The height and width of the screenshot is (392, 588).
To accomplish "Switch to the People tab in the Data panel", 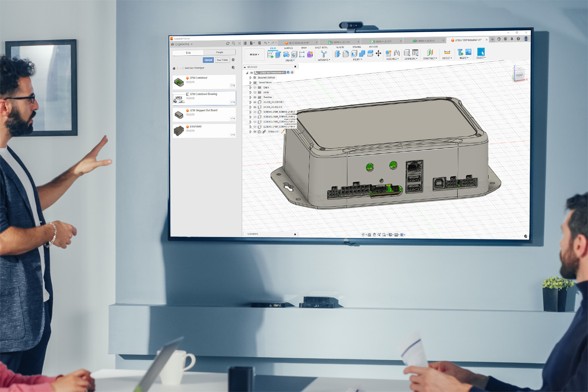I will click(220, 52).
